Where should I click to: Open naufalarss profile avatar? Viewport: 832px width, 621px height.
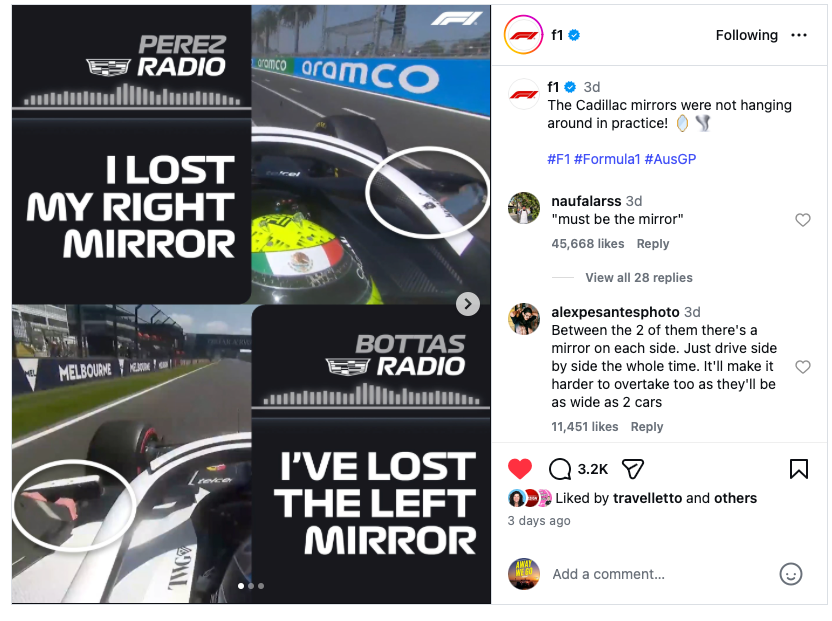point(524,208)
